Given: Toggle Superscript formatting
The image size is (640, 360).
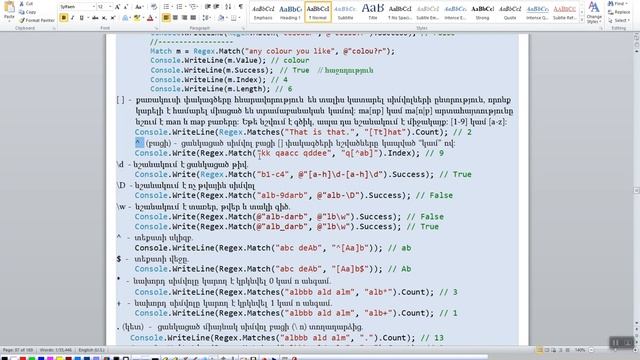Looking at the screenshot, I should [x=113, y=18].
